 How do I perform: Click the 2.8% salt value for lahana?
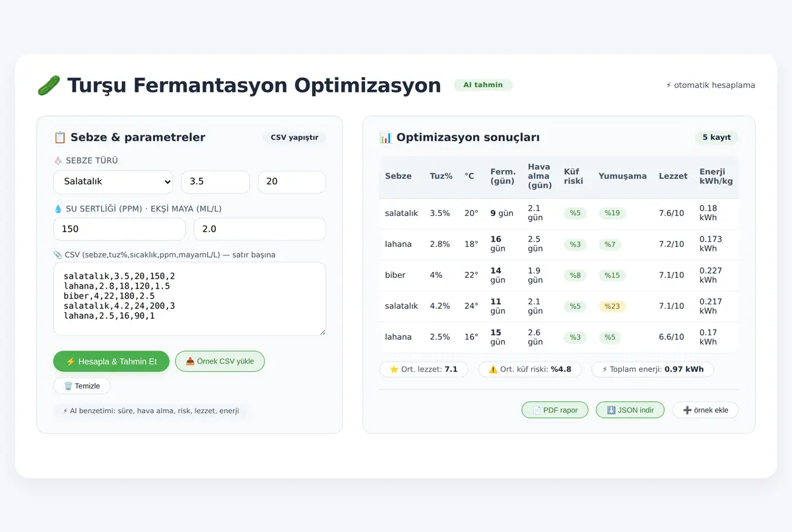[x=441, y=244]
